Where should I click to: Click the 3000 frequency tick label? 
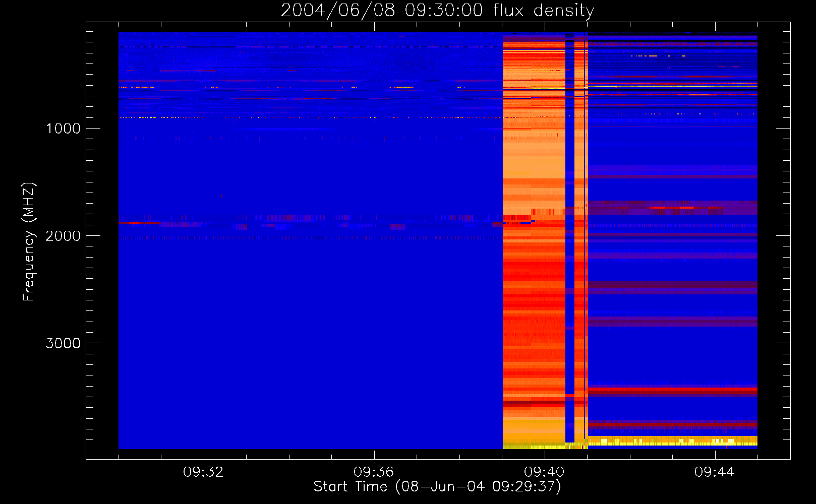tap(63, 343)
